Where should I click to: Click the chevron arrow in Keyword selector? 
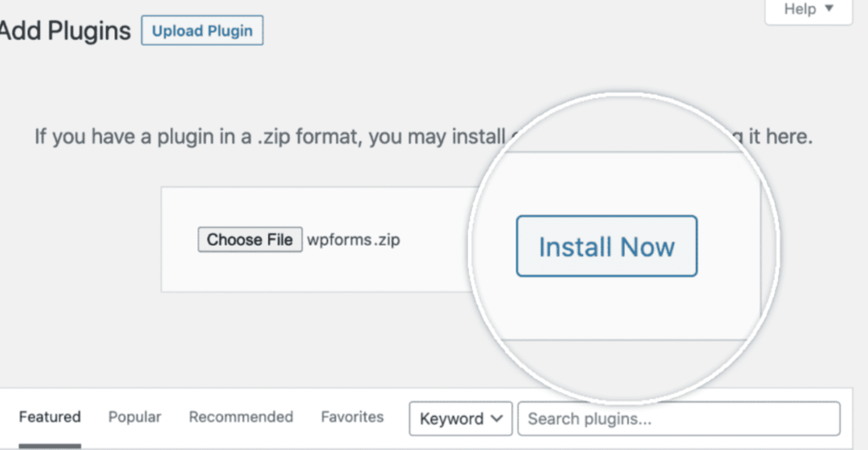pos(498,419)
